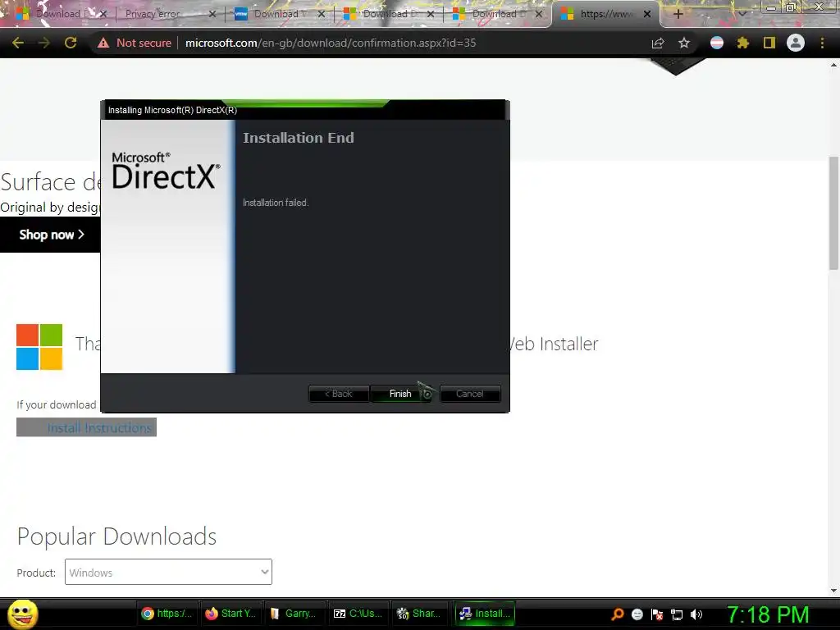This screenshot has height=630, width=840.
Task: Click the Install Instructions link
Action: (x=99, y=427)
